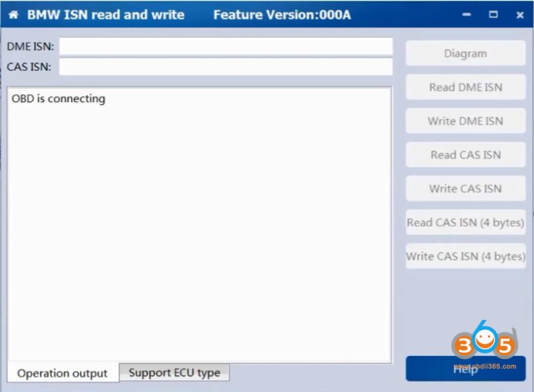Click Read CAS ISN (4 bytes) button
The height and width of the screenshot is (392, 534).
point(465,222)
